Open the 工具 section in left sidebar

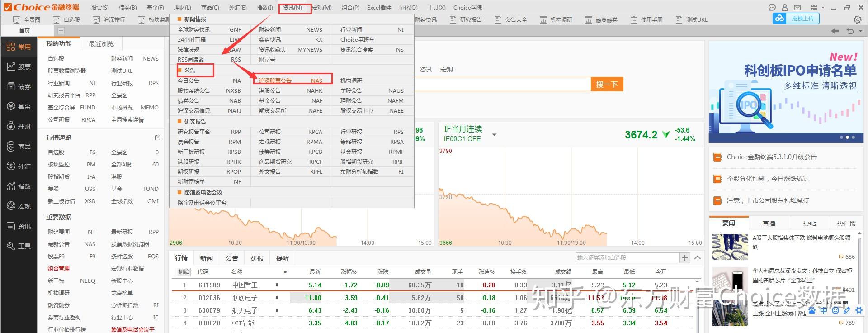[19, 246]
